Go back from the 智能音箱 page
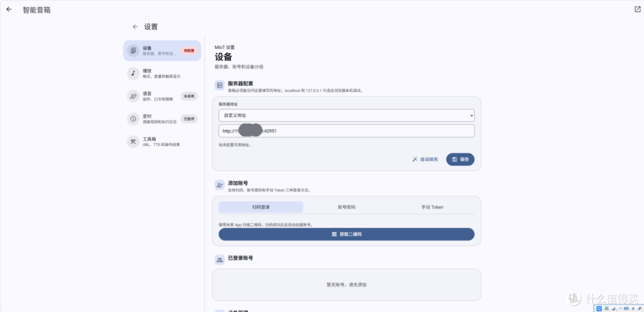The width and height of the screenshot is (644, 312). pos(9,9)
